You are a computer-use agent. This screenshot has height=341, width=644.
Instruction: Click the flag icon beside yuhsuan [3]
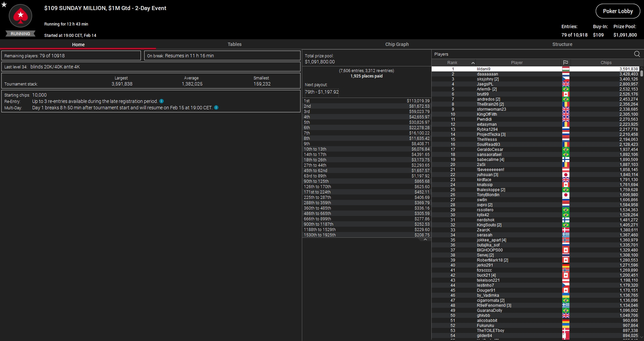(x=566, y=175)
